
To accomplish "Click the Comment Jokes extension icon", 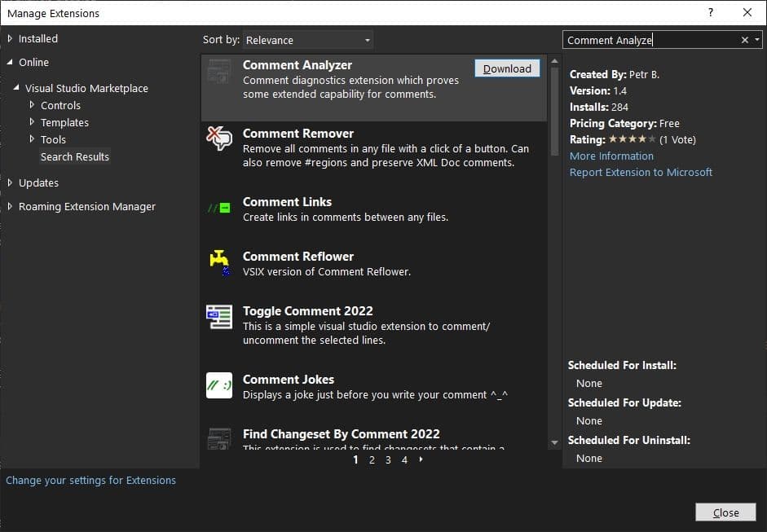I will (x=219, y=385).
